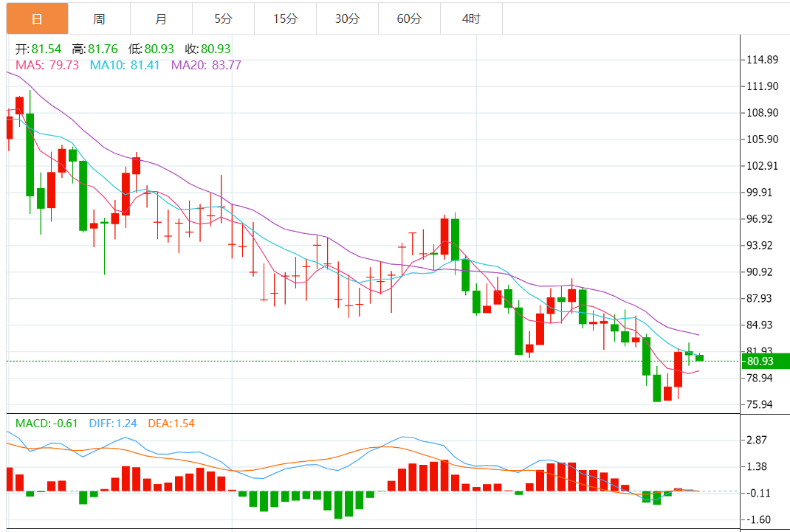Click the latest small green candlestick at chart's right end
The width and height of the screenshot is (790, 532).
point(699,358)
